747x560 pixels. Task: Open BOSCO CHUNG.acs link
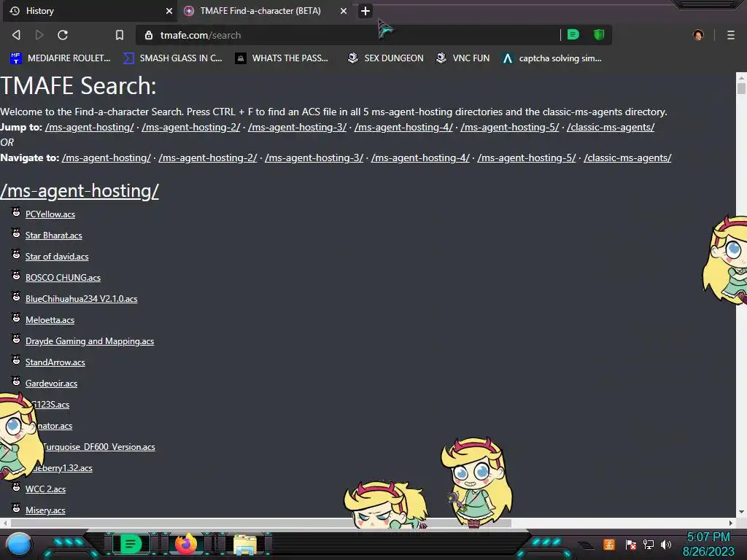pyautogui.click(x=63, y=278)
